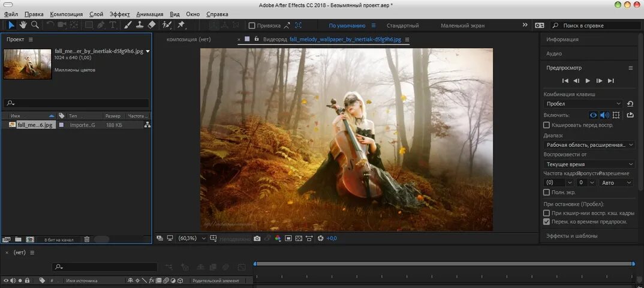Select the Puppet Pin tool
The width and height of the screenshot is (644, 288).
[180, 25]
